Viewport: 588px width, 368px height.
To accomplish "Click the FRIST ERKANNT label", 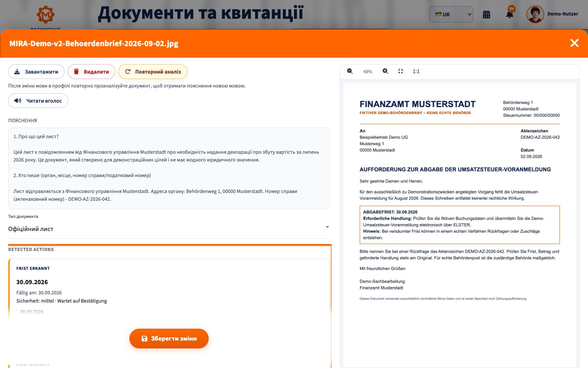I will coord(33,269).
